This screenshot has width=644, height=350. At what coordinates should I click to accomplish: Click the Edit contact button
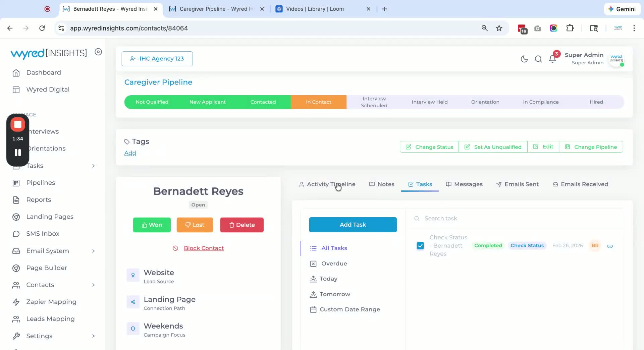click(543, 147)
